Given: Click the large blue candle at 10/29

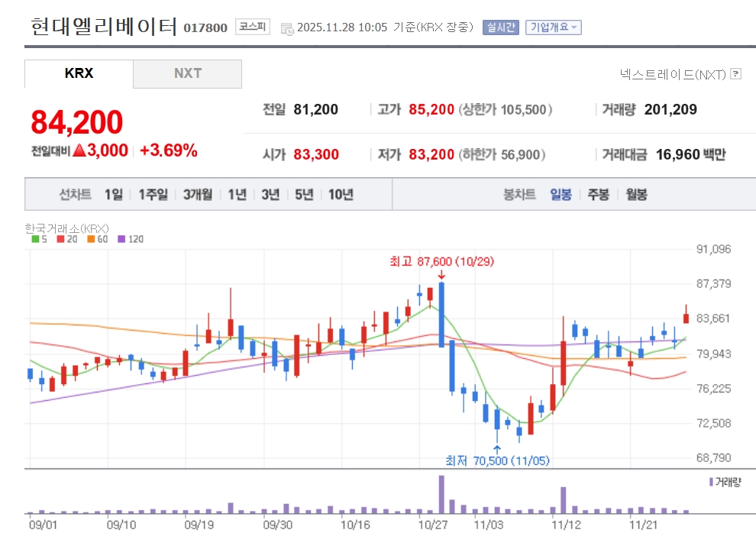Looking at the screenshot, I should [441, 315].
